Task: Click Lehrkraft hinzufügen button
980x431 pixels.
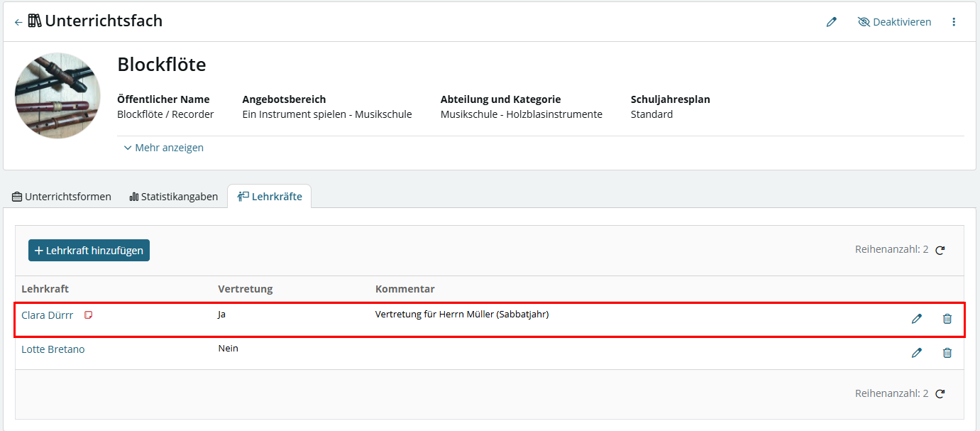Action: pyautogui.click(x=89, y=250)
